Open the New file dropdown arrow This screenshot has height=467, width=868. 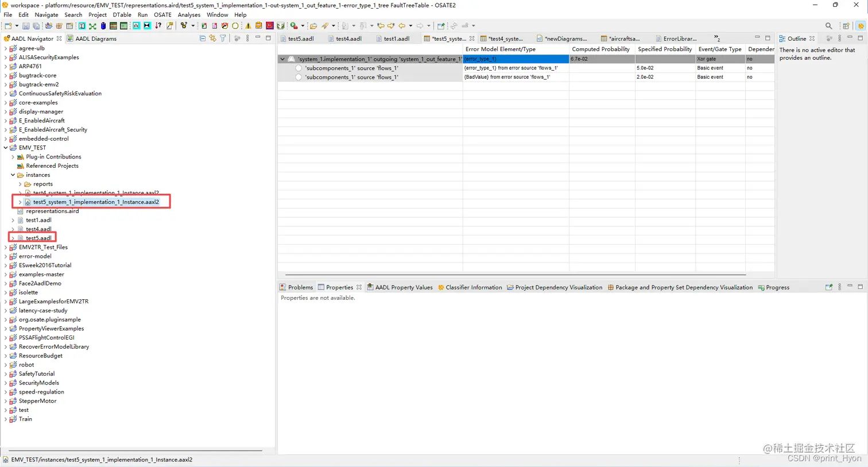coord(17,26)
